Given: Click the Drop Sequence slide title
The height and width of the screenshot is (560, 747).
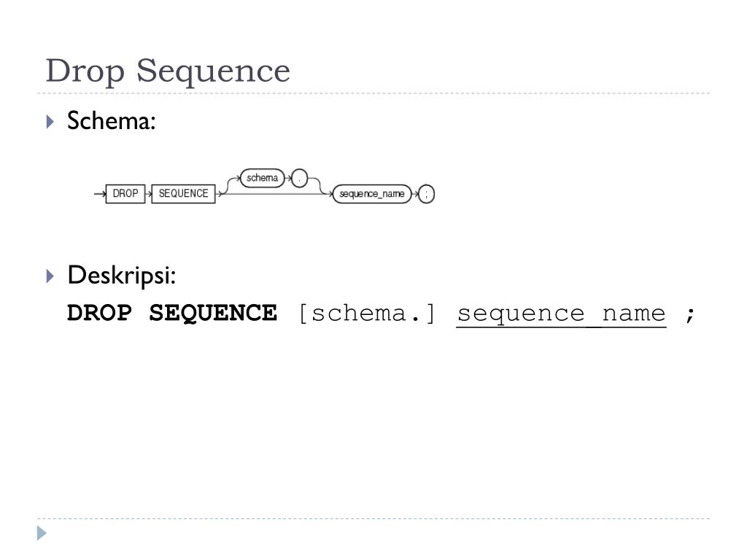Looking at the screenshot, I should [168, 71].
